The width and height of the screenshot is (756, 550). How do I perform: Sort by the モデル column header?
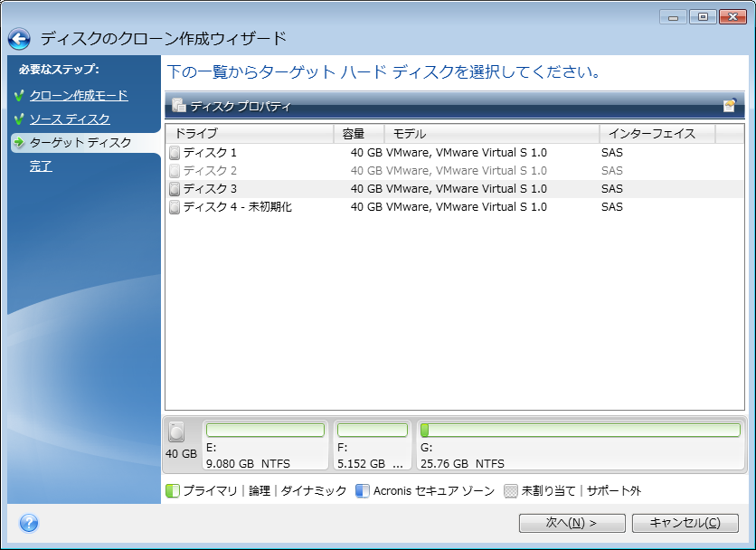[x=490, y=134]
